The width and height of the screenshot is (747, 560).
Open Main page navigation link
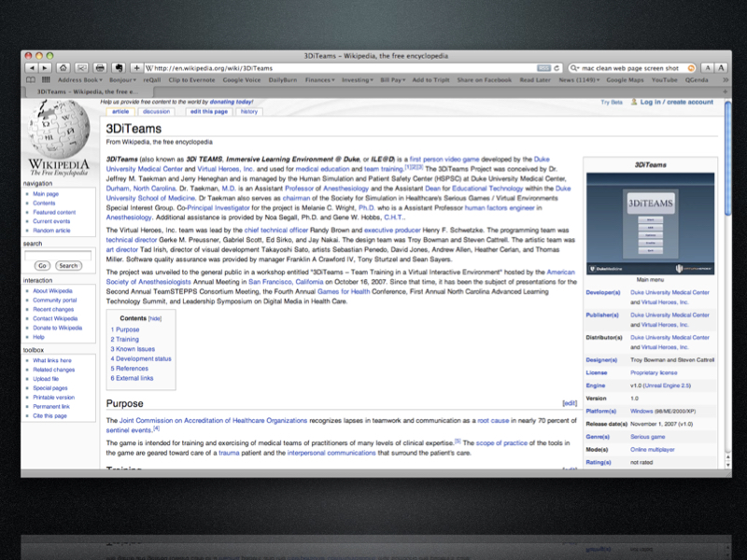tap(46, 194)
